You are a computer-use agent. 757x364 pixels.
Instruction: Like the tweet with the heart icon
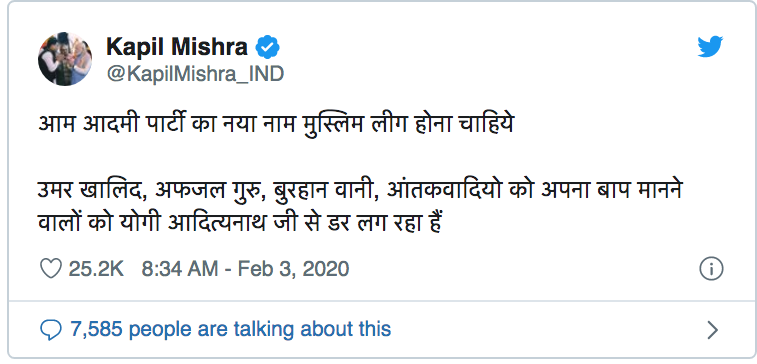point(50,268)
